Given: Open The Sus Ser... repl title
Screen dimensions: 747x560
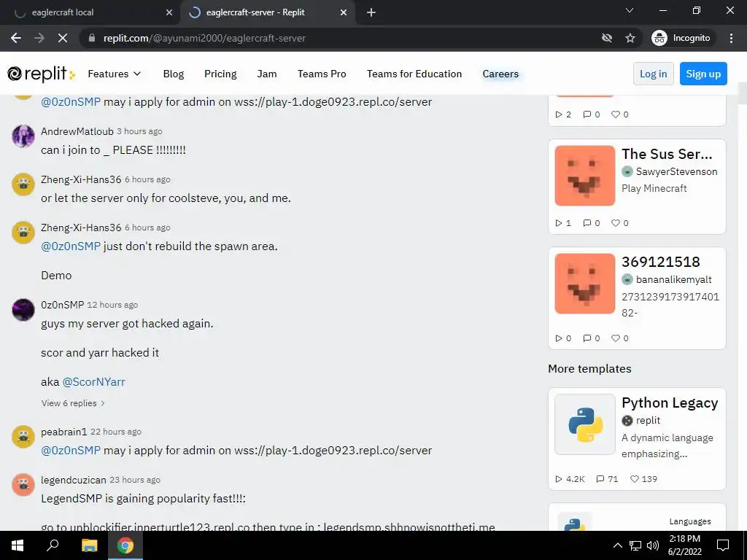Looking at the screenshot, I should (x=667, y=155).
